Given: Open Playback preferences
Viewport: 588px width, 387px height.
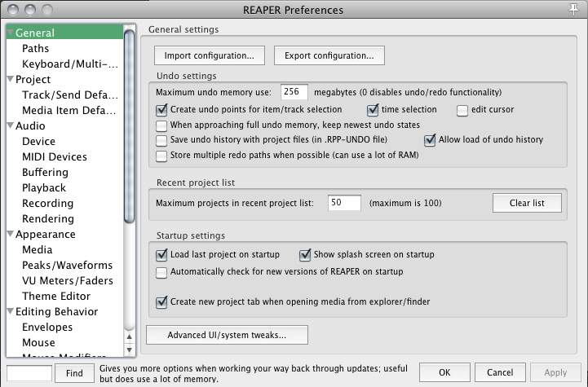Looking at the screenshot, I should pyautogui.click(x=44, y=187).
